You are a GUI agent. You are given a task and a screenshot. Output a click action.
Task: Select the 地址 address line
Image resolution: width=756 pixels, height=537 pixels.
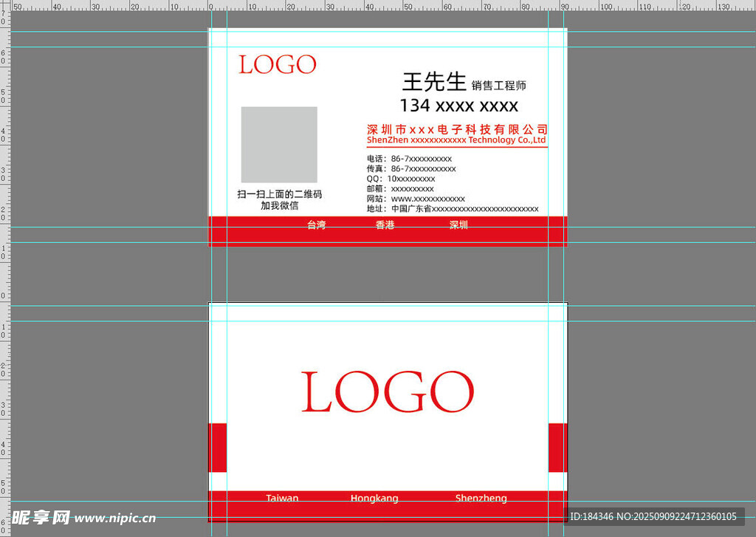452,209
